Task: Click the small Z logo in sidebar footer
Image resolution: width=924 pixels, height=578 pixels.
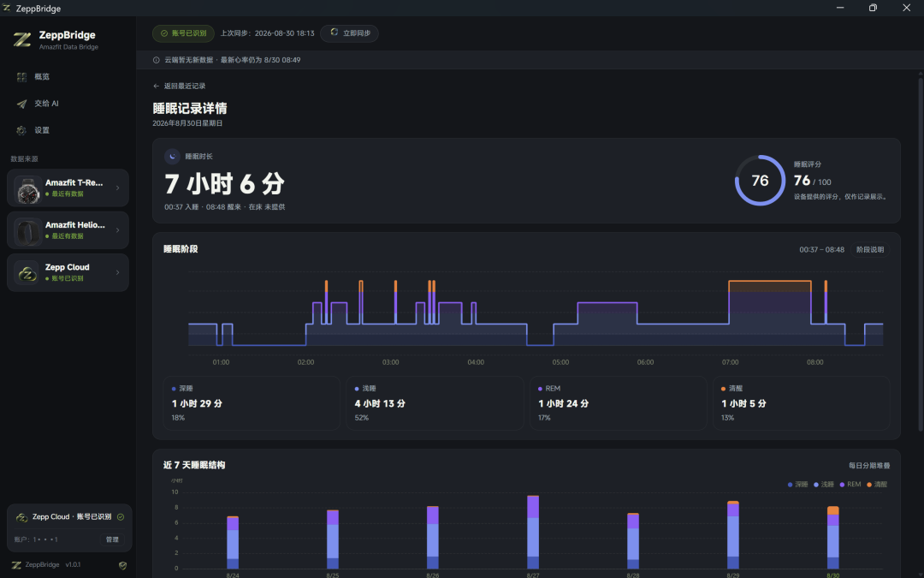Action: (16, 565)
